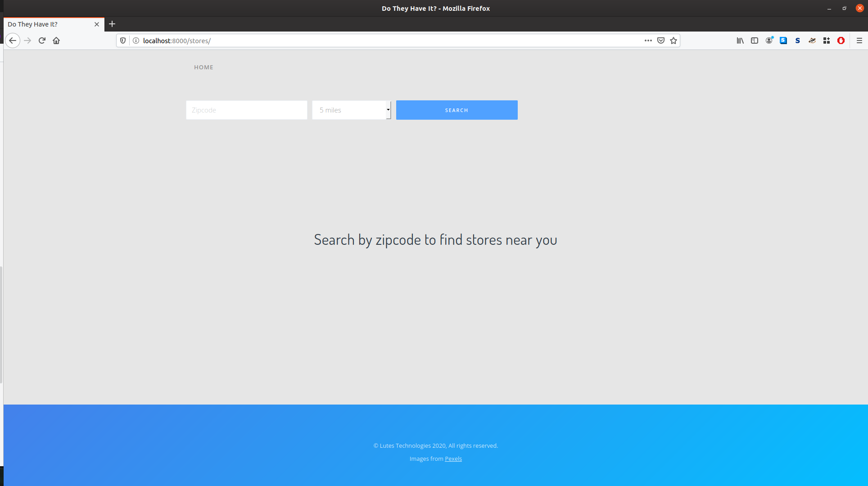
Task: Click the HOME navigation item
Action: [203, 67]
